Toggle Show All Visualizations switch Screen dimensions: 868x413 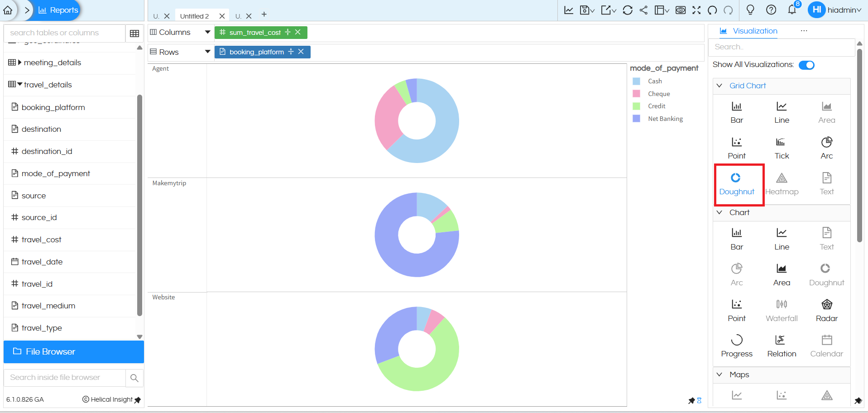[806, 65]
